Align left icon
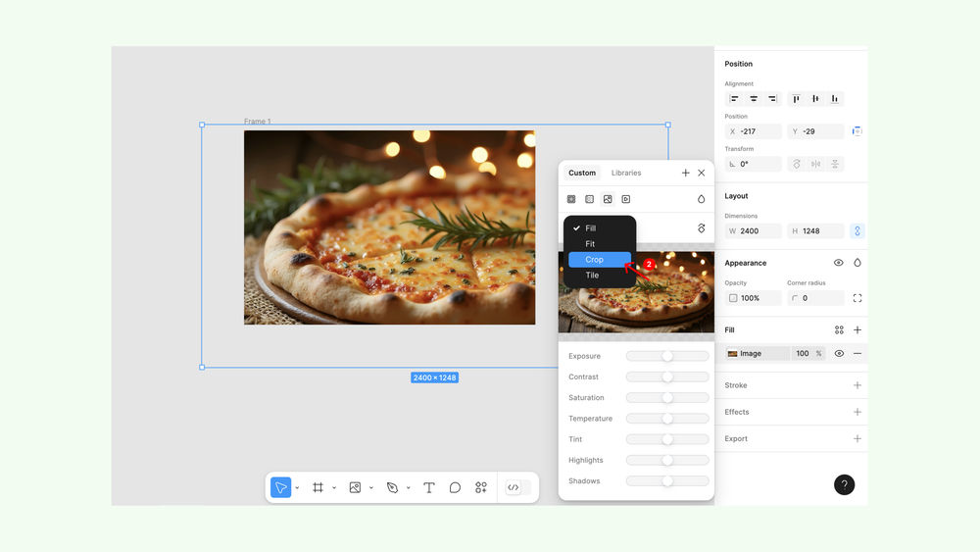980x552 pixels. (734, 99)
